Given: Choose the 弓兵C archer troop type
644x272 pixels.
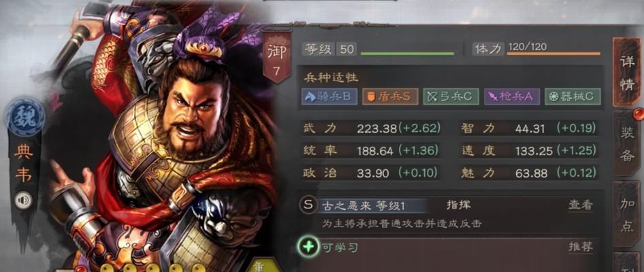Looking at the screenshot, I should click(451, 96).
